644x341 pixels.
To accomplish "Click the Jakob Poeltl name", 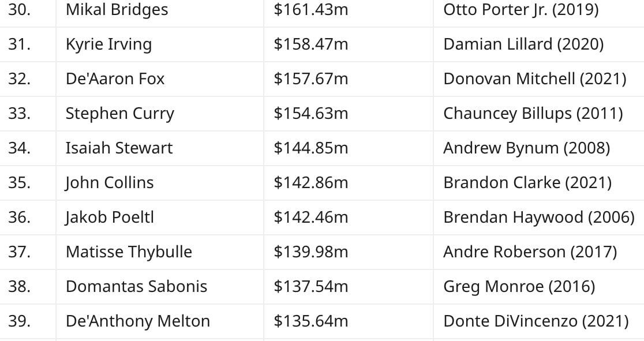I will click(x=110, y=218).
